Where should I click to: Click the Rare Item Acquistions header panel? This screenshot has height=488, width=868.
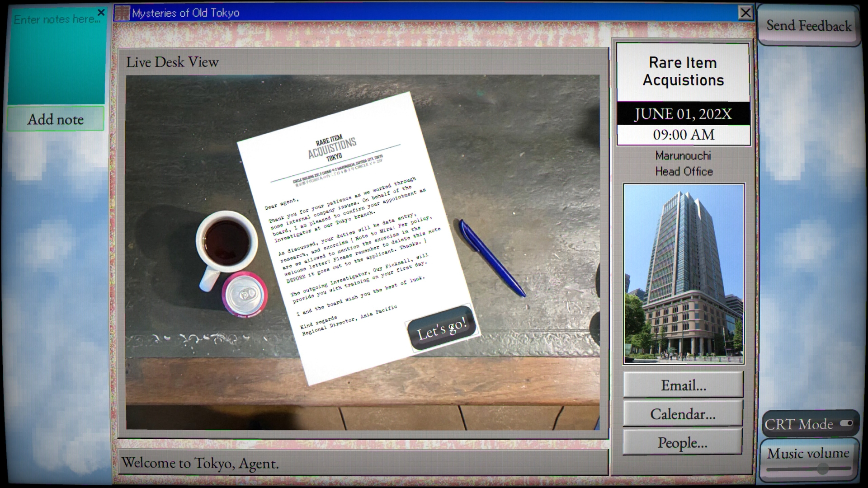pyautogui.click(x=683, y=71)
